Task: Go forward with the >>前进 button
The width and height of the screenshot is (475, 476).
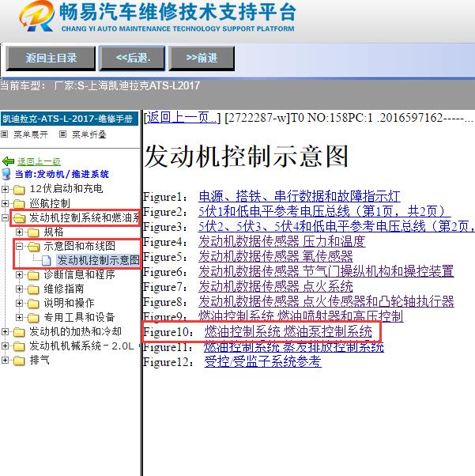Action: tap(202, 58)
